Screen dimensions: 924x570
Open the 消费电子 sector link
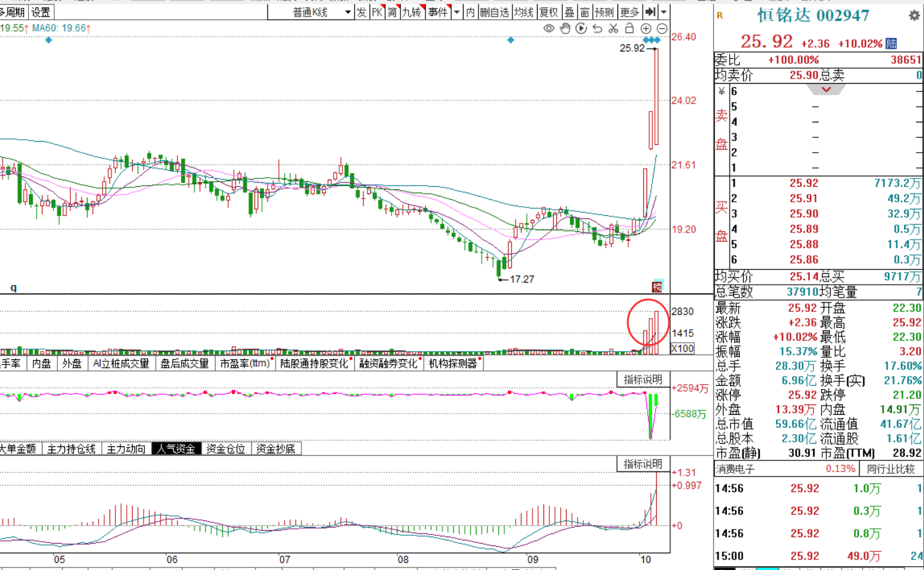pyautogui.click(x=735, y=470)
